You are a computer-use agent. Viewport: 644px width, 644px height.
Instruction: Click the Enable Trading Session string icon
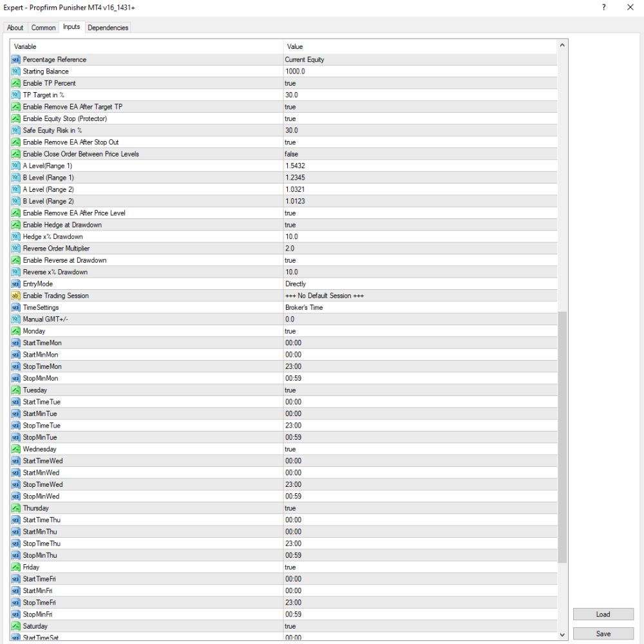[15, 296]
